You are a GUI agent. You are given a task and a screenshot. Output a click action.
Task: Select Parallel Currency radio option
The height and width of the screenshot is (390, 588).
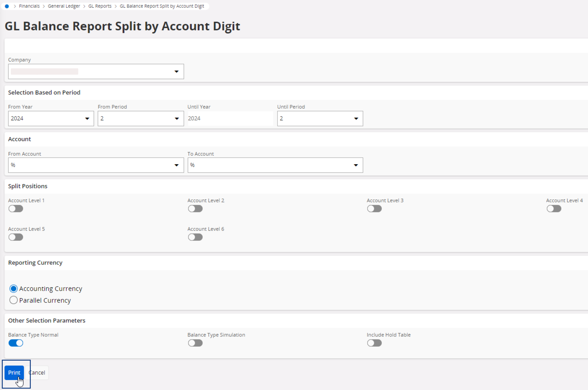[13, 300]
